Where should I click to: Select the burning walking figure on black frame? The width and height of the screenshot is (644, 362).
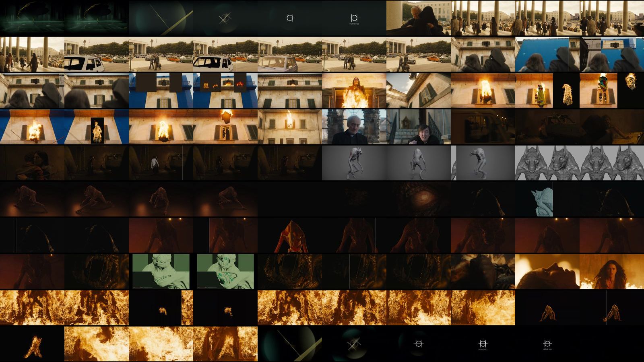click(x=32, y=344)
